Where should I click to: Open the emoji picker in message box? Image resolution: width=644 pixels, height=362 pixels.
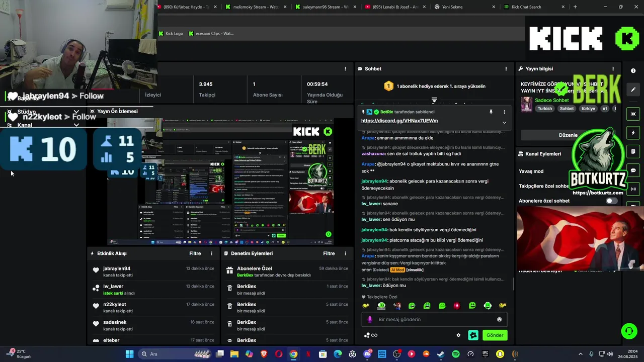(x=499, y=319)
